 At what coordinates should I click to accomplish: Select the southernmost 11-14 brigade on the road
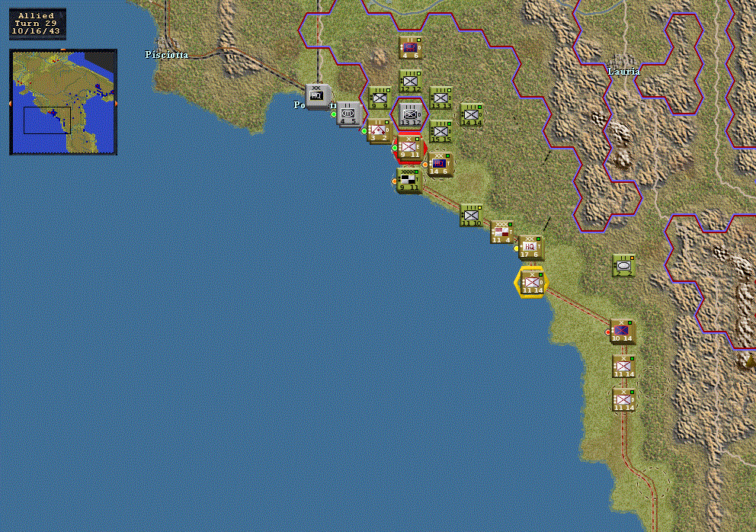[624, 400]
